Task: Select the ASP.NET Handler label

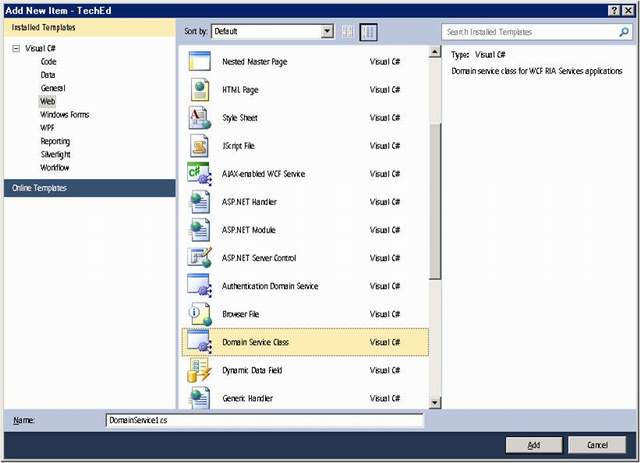Action: 249,202
